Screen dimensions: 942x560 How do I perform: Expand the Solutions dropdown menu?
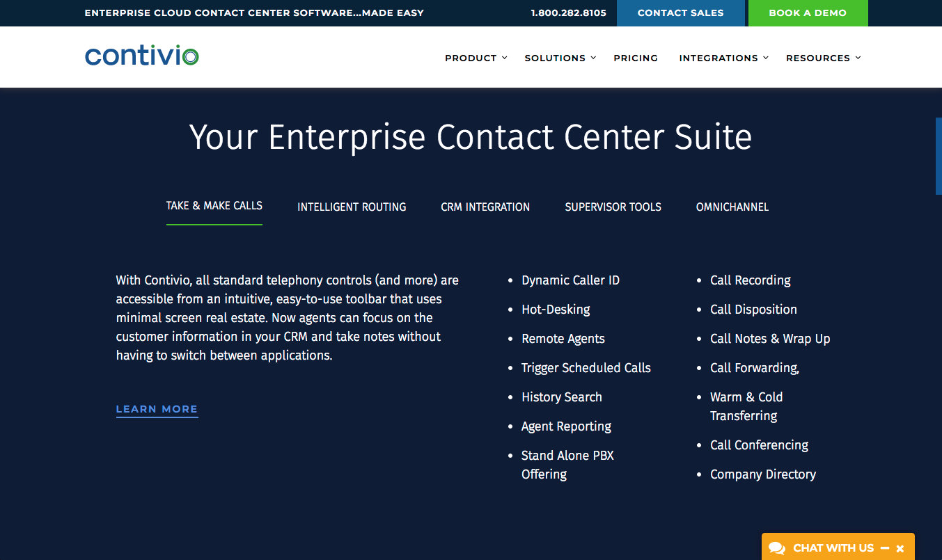[x=560, y=58]
